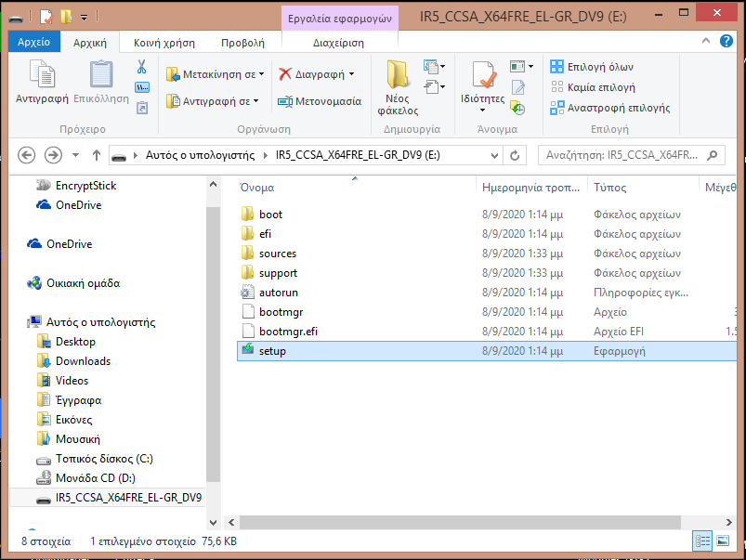Screen dimensions: 746x560
Task: Click the horizontal scrollbar in file list
Action: coord(460,522)
